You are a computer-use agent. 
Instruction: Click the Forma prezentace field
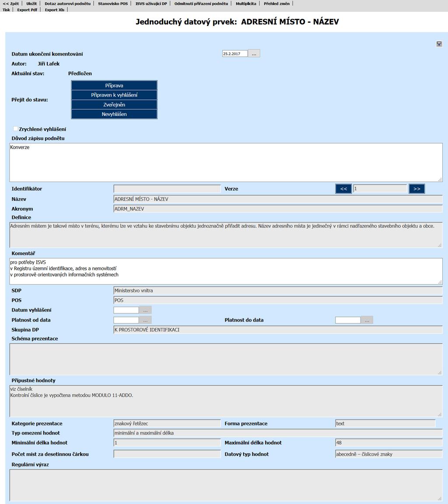click(385, 423)
